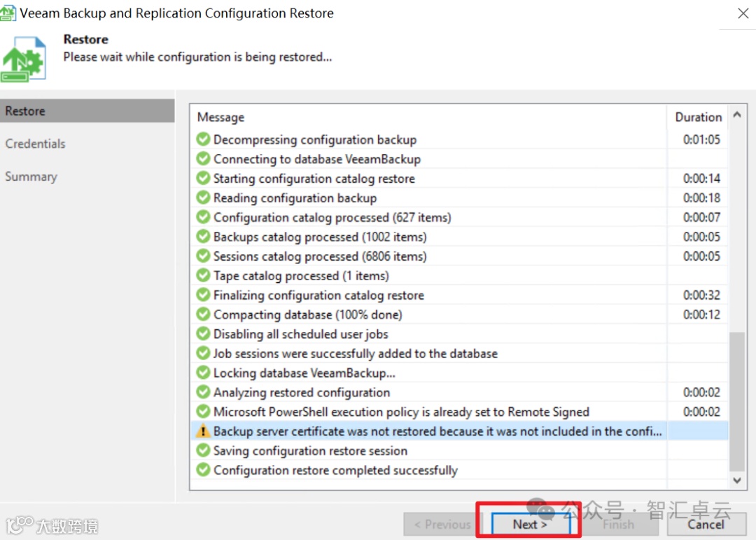Select 'Starting configuration catalog restore' row
This screenshot has height=540, width=756.
coord(459,178)
